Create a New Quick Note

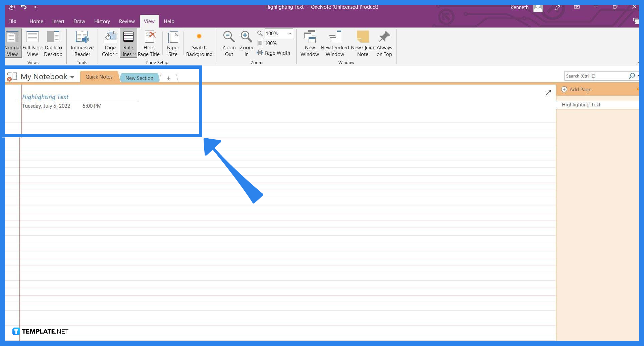click(363, 43)
